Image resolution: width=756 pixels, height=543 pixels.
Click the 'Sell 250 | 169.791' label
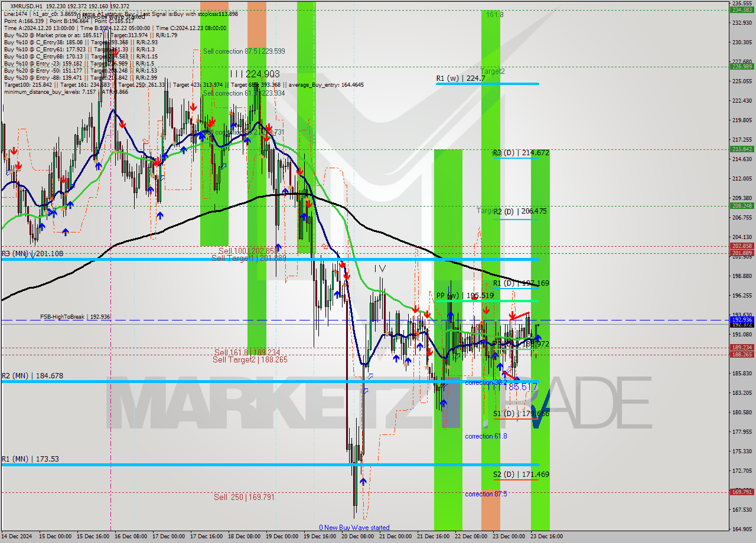pyautogui.click(x=244, y=498)
